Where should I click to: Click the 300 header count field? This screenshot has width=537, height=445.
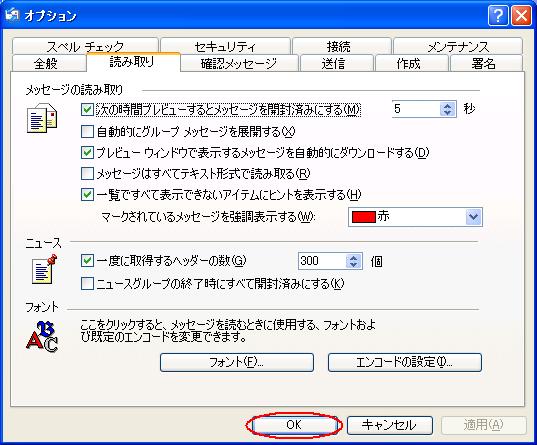(x=322, y=261)
